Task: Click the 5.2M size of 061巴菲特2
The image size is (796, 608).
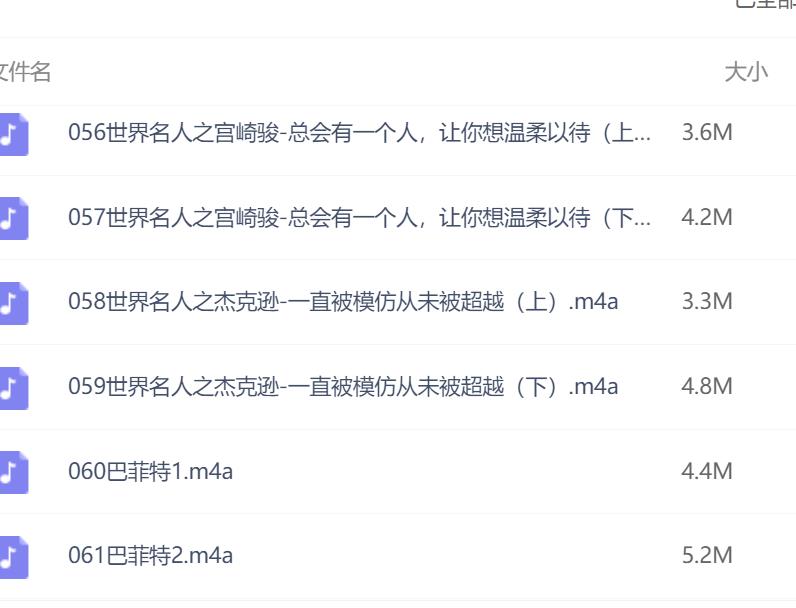Action: pos(707,555)
